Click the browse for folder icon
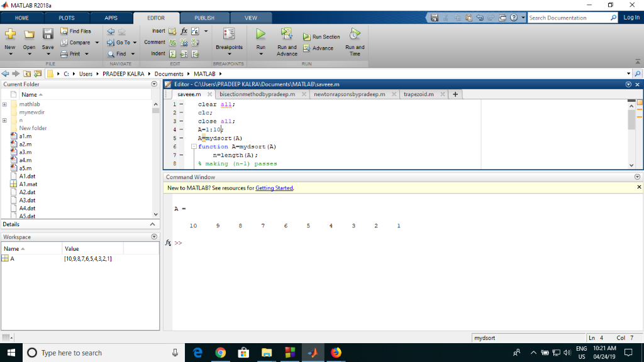Image resolution: width=644 pixels, height=362 pixels. 38,74
